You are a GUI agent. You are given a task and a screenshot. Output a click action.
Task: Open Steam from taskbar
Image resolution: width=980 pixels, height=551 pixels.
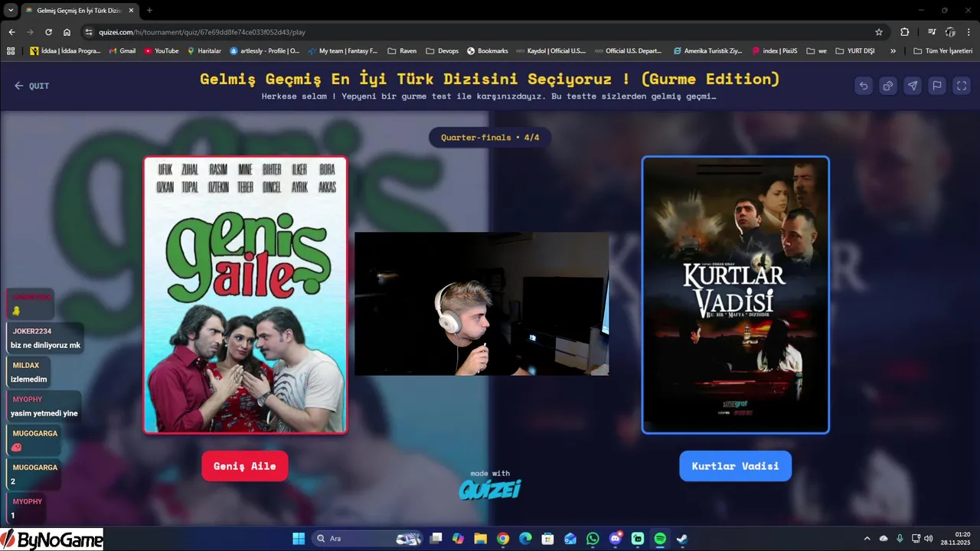[682, 539]
